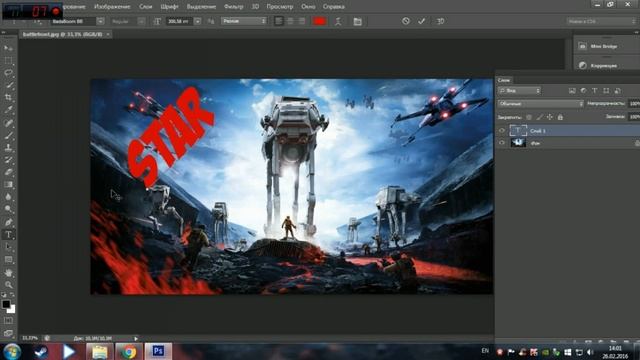Select the Dodge tool

pyautogui.click(x=8, y=209)
